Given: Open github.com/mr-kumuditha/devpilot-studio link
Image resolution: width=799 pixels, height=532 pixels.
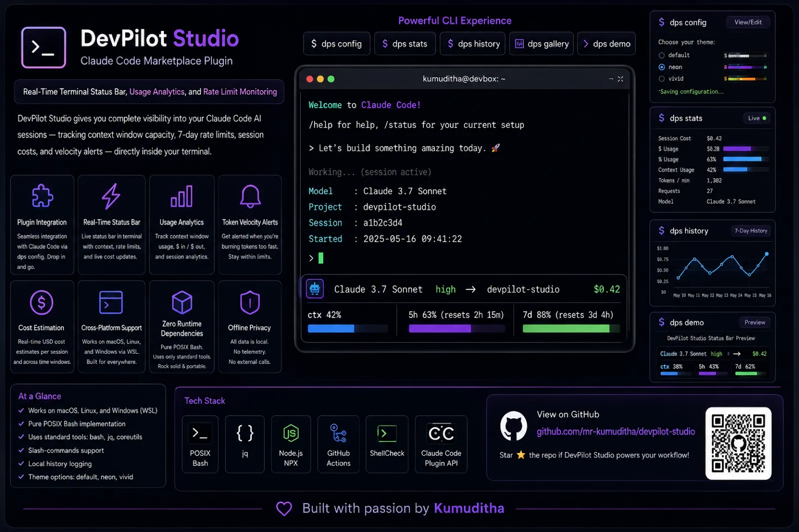Looking at the screenshot, I should point(616,432).
